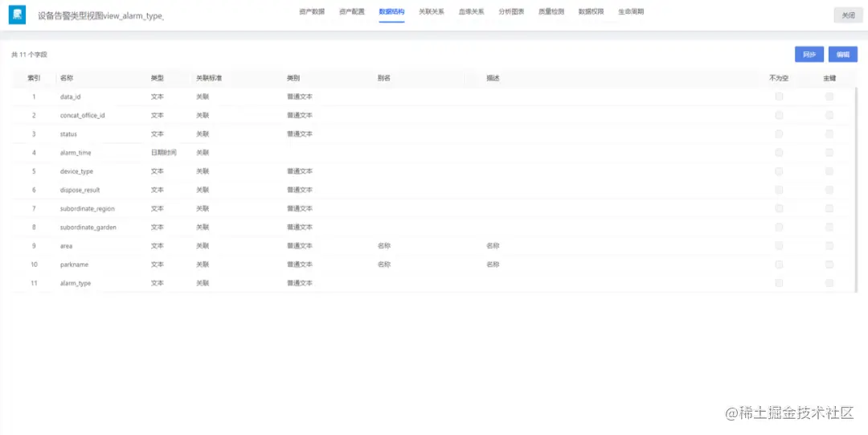Select the dispose_result field name
The height and width of the screenshot is (435, 868).
point(80,190)
